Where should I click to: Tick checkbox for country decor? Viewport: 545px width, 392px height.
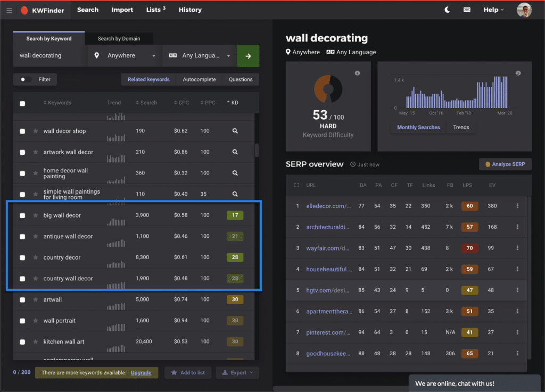coord(22,257)
